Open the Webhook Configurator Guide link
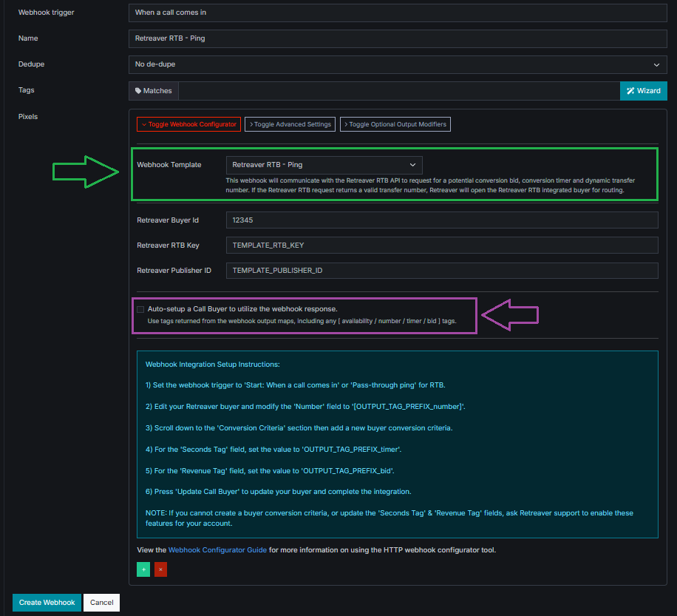The height and width of the screenshot is (616, 677). click(218, 549)
